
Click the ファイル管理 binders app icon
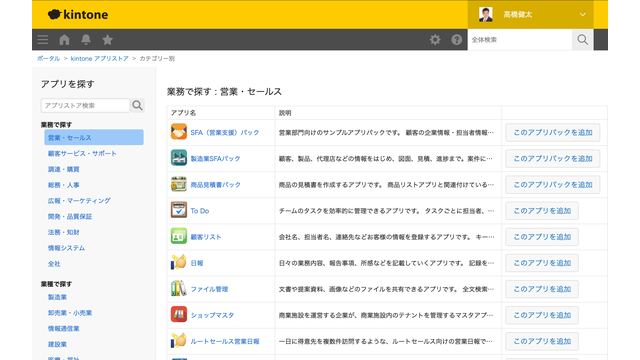pyautogui.click(x=179, y=289)
